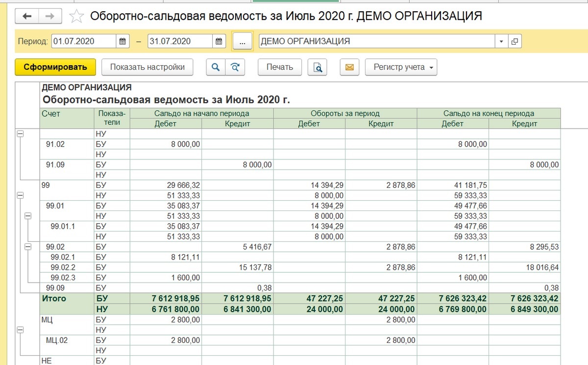Open calendar for period end date
588x365 pixels.
pos(219,42)
